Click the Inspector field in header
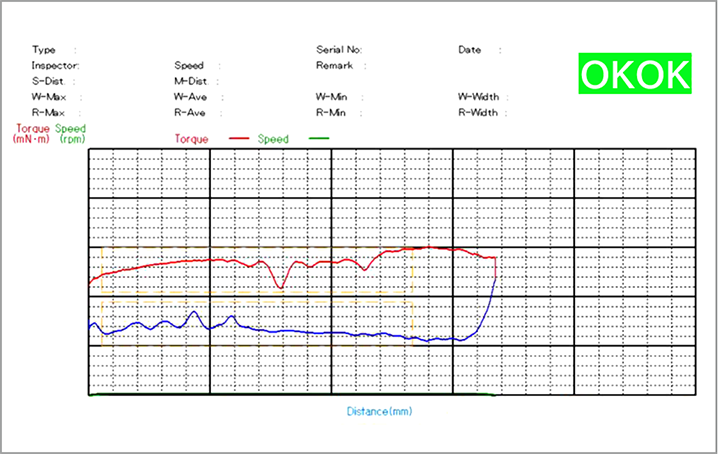718x454 pixels. pos(55,65)
